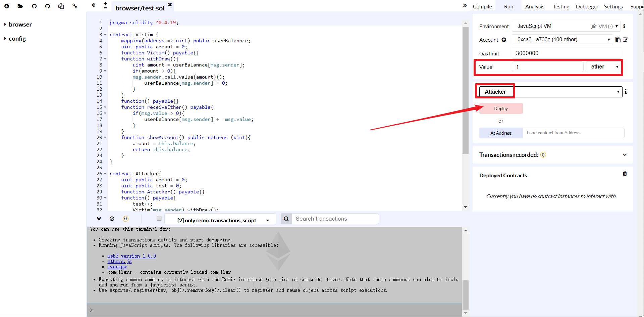Fold the fallback function at line 30

(x=105, y=198)
